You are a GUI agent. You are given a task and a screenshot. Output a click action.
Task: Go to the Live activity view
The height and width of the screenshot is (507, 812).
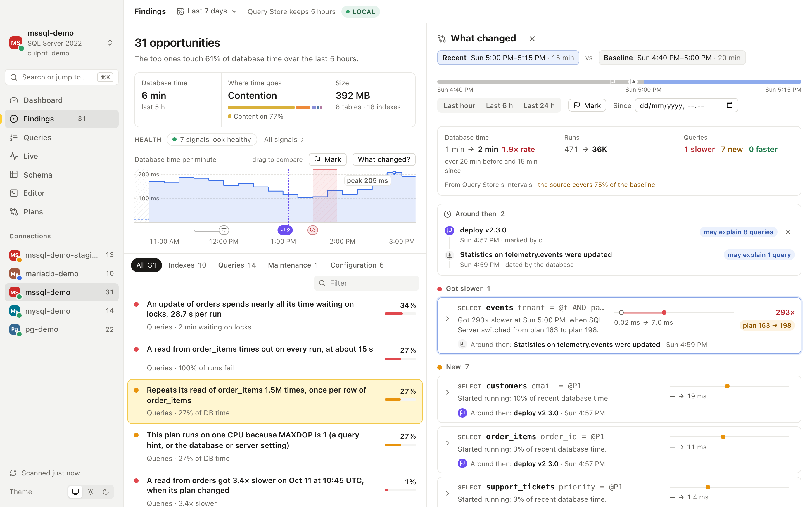[61, 156]
